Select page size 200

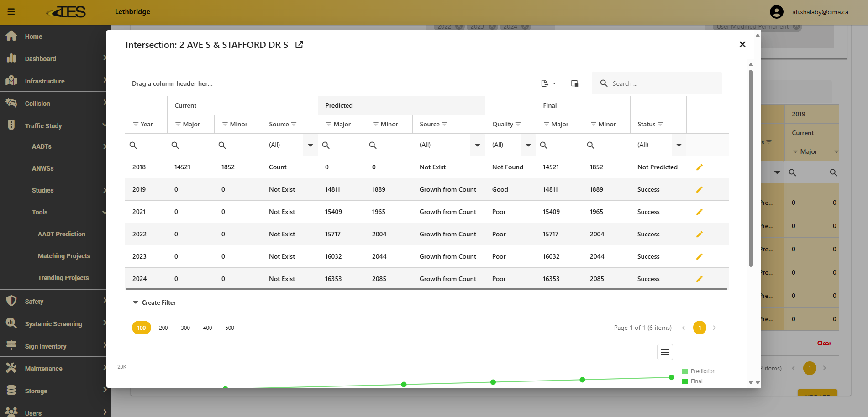[x=163, y=328]
